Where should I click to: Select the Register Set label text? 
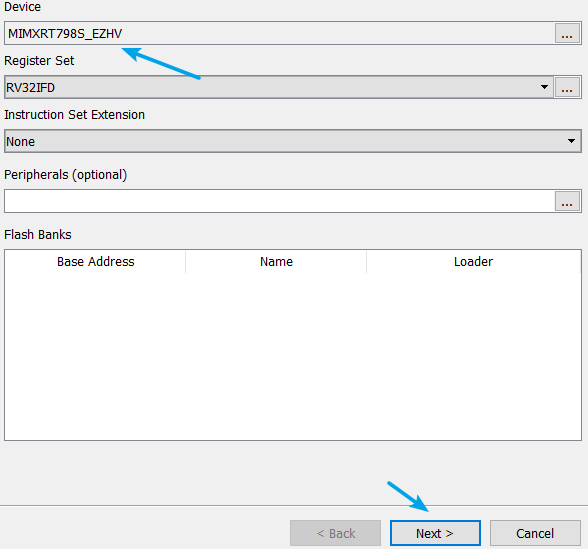coord(39,61)
